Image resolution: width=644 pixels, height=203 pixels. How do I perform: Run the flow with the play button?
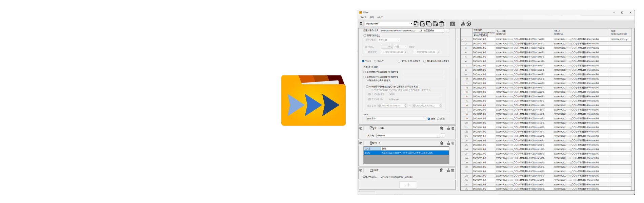[x=469, y=24]
